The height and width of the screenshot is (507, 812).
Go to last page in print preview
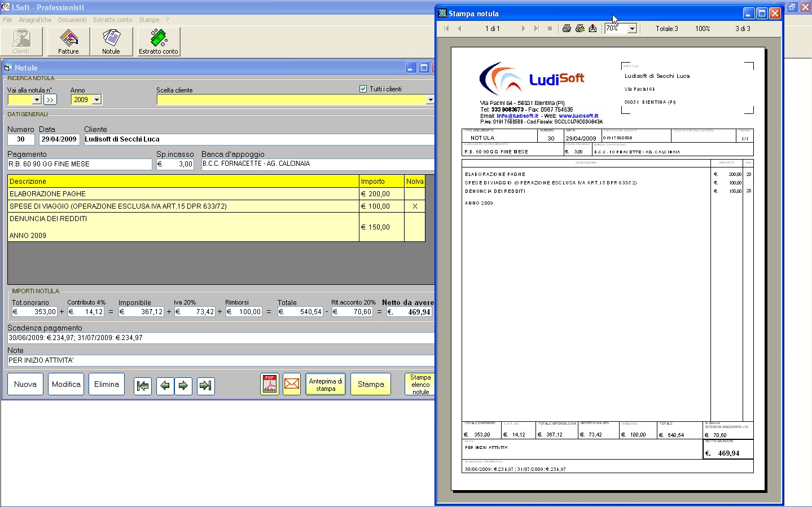pyautogui.click(x=536, y=28)
